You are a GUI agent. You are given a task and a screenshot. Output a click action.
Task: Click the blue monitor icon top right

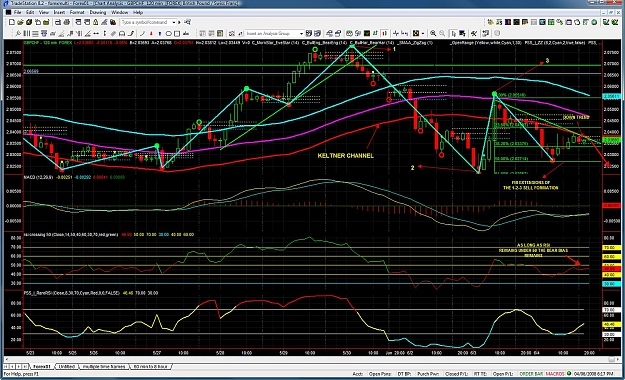542,22
